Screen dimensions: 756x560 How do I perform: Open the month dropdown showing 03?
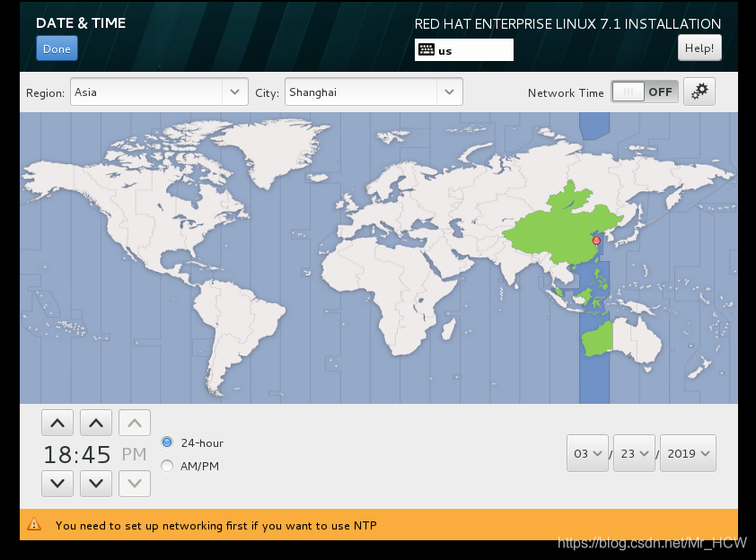tap(587, 453)
